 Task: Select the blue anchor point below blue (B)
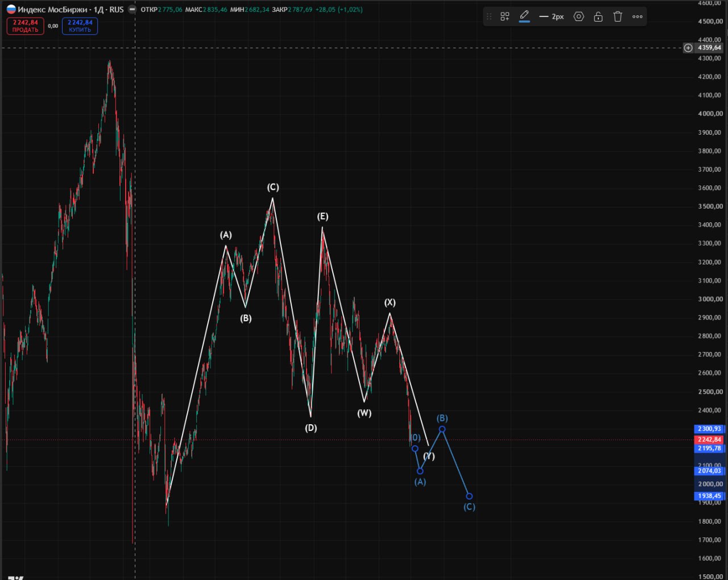click(x=442, y=429)
